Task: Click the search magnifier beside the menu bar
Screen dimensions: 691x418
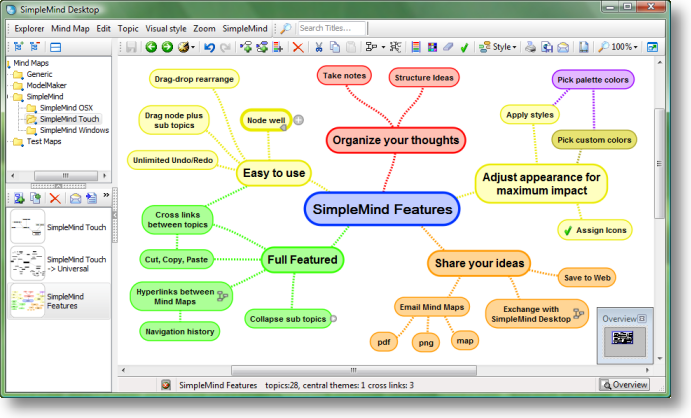Action: point(286,29)
